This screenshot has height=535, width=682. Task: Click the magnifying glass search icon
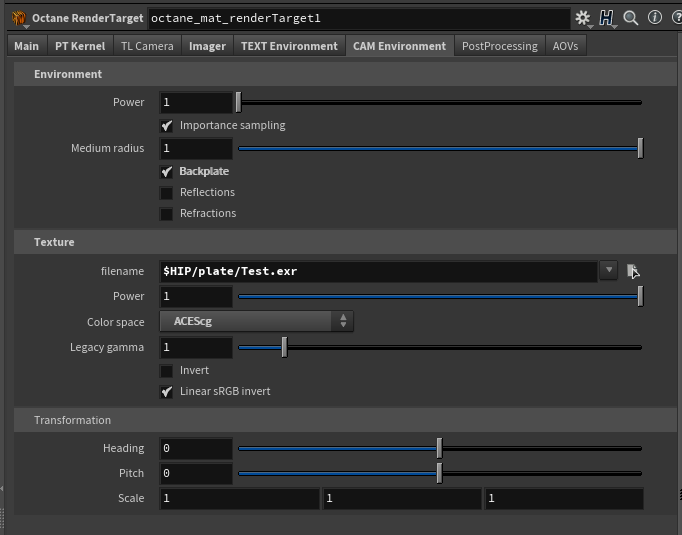(631, 18)
